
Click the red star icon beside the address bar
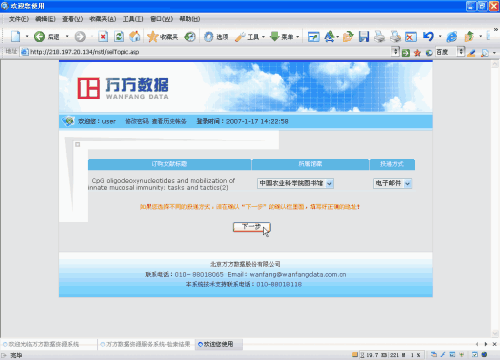pos(417,52)
